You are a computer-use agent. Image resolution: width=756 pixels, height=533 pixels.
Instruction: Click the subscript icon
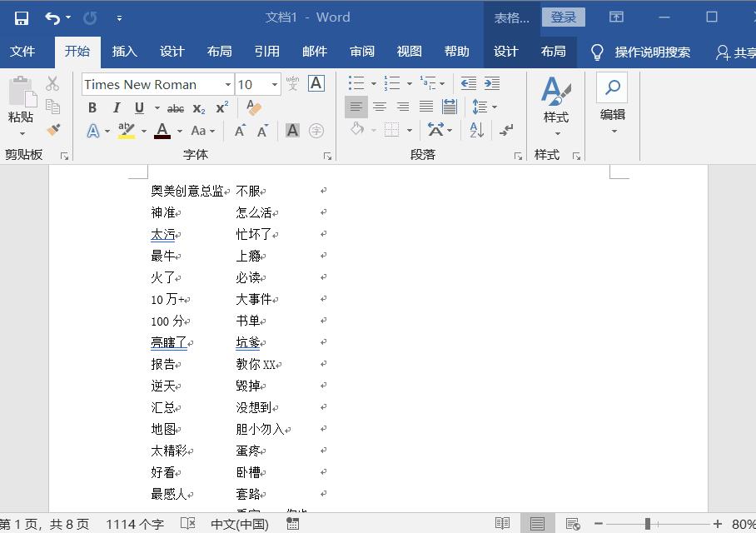[198, 107]
